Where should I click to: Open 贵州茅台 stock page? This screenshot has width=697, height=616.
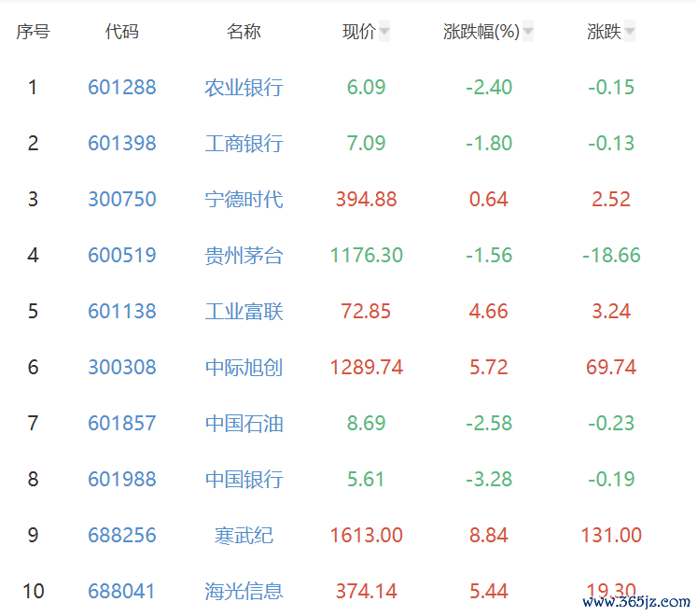tap(244, 256)
